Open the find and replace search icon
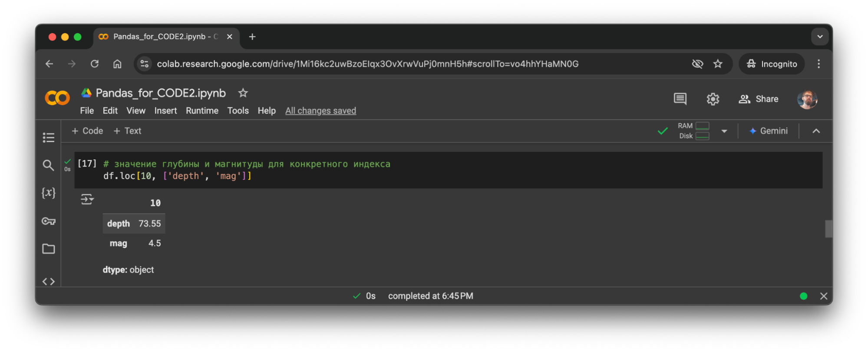The width and height of the screenshot is (868, 352). point(48,165)
